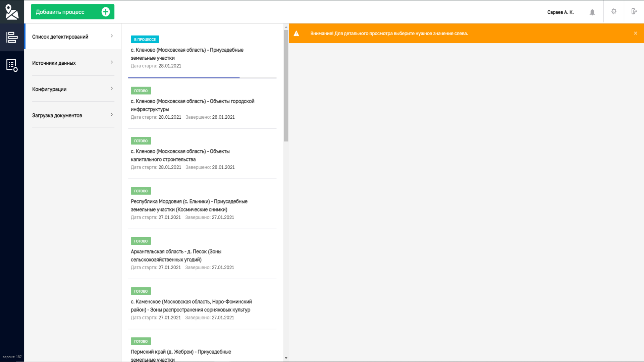Click ГОТОВО badge of Республика Мордовия entry
The width and height of the screenshot is (644, 362).
pyautogui.click(x=141, y=191)
